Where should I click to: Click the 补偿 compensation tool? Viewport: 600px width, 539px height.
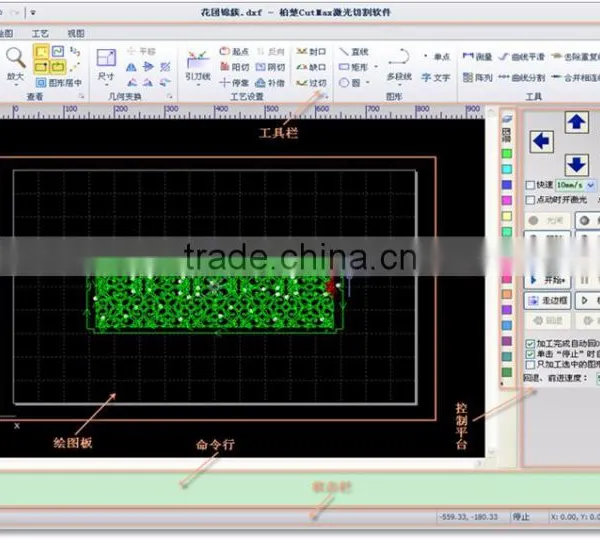[270, 83]
